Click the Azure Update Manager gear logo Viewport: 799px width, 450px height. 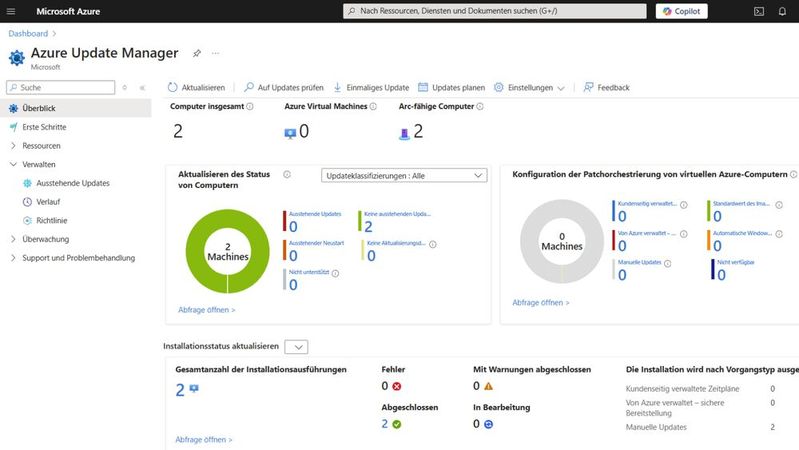(x=16, y=58)
